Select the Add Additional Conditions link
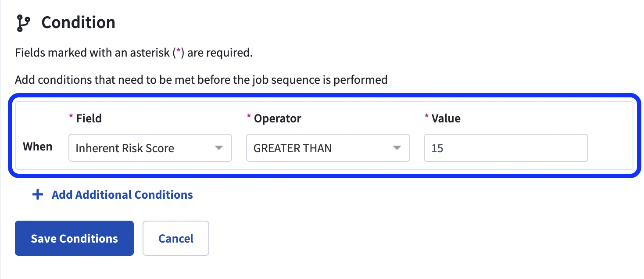Image resolution: width=644 pixels, height=279 pixels. [122, 195]
